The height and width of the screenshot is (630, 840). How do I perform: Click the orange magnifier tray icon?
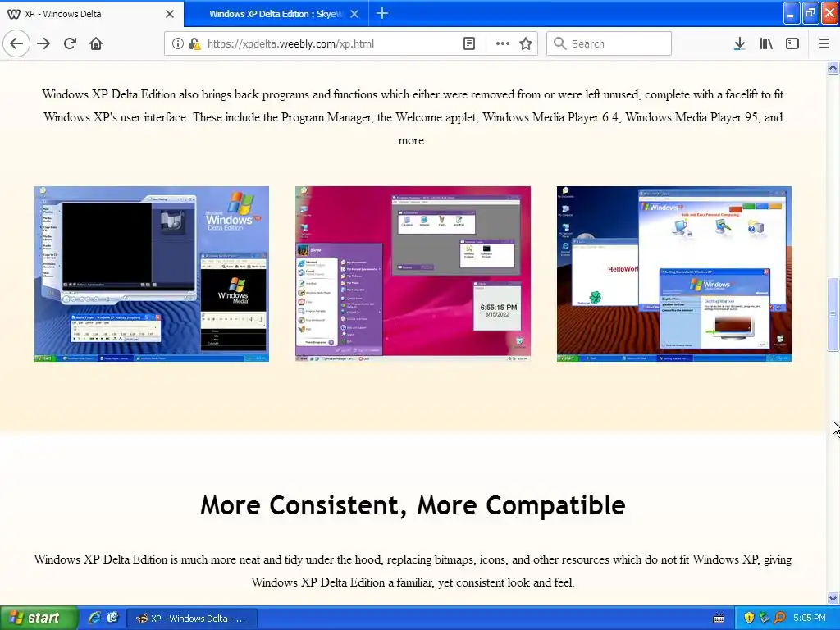click(779, 619)
